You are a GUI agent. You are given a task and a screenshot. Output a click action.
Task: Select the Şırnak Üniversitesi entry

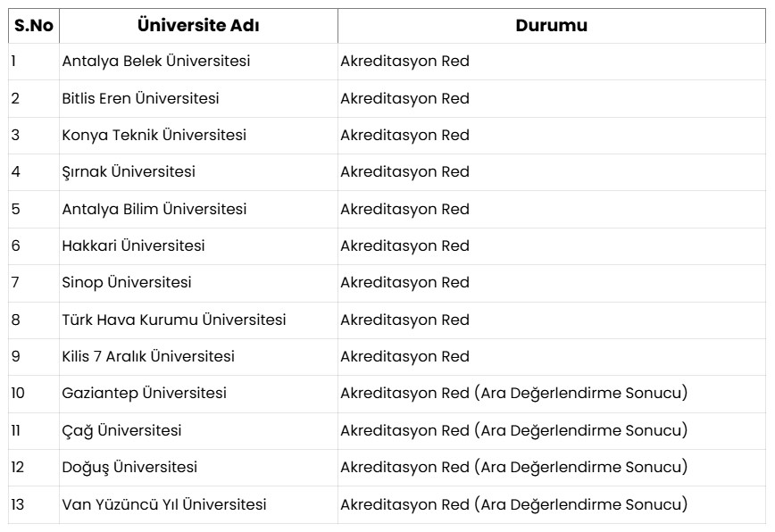tap(129, 171)
